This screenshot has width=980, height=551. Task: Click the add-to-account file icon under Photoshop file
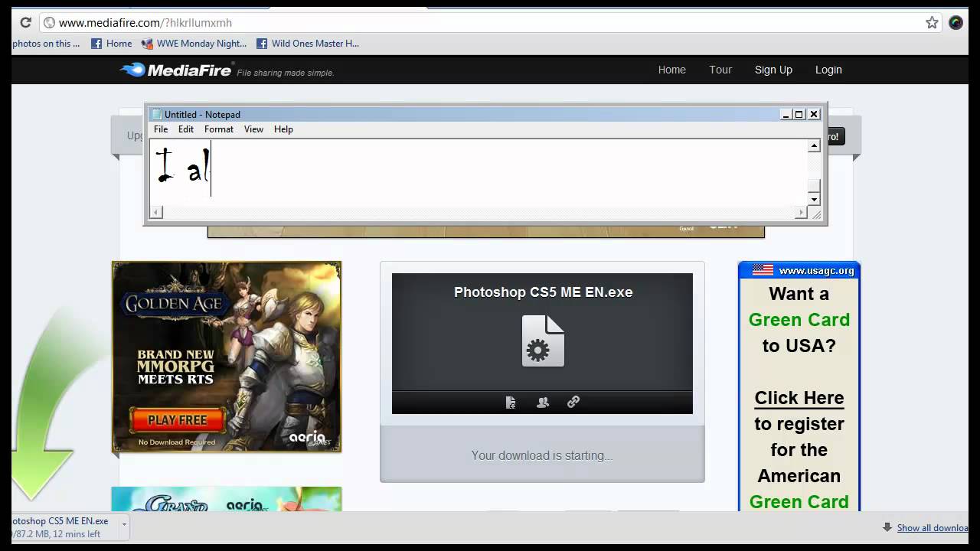[x=511, y=403]
